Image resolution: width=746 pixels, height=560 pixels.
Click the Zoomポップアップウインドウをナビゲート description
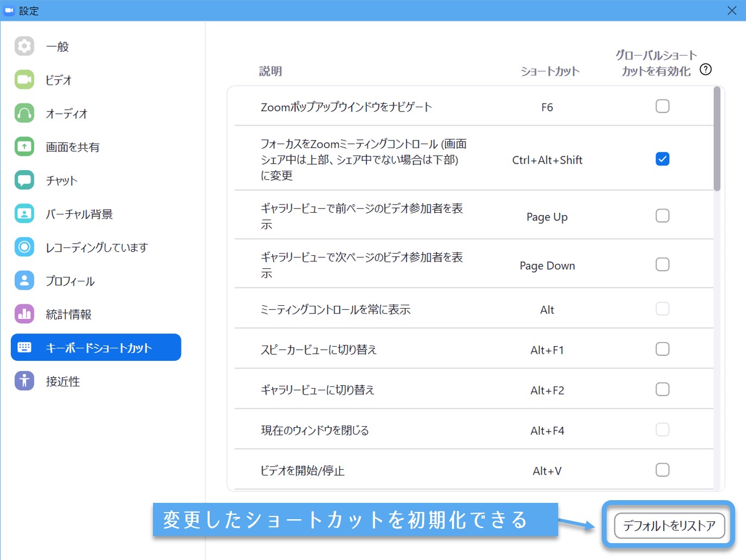point(346,107)
